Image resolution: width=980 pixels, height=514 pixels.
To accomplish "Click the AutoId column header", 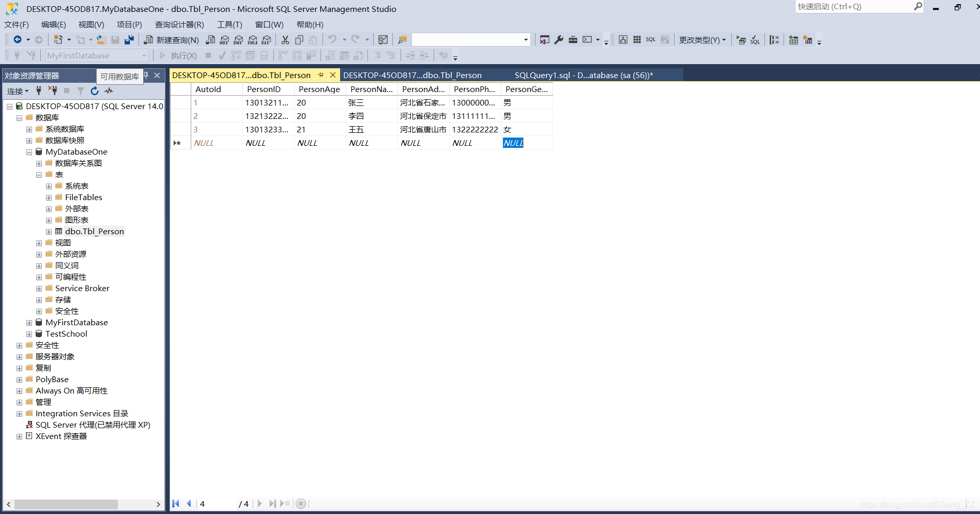I will pyautogui.click(x=217, y=89).
